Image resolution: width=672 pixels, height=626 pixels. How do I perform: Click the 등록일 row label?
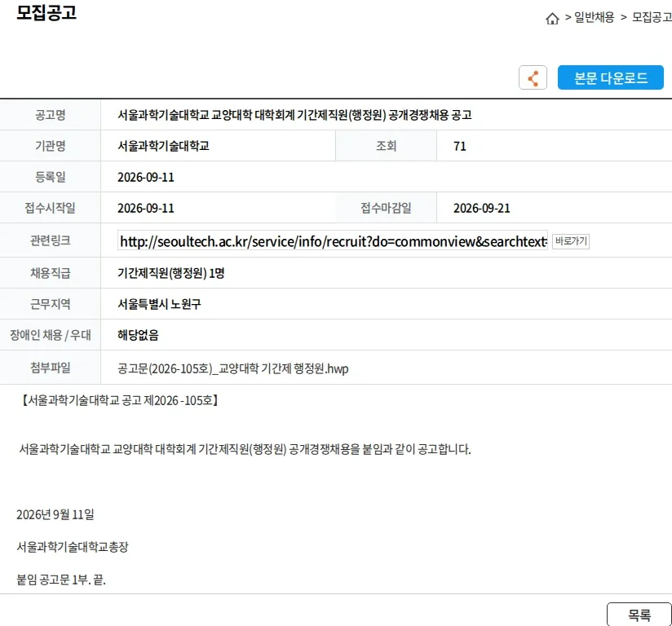coord(50,177)
